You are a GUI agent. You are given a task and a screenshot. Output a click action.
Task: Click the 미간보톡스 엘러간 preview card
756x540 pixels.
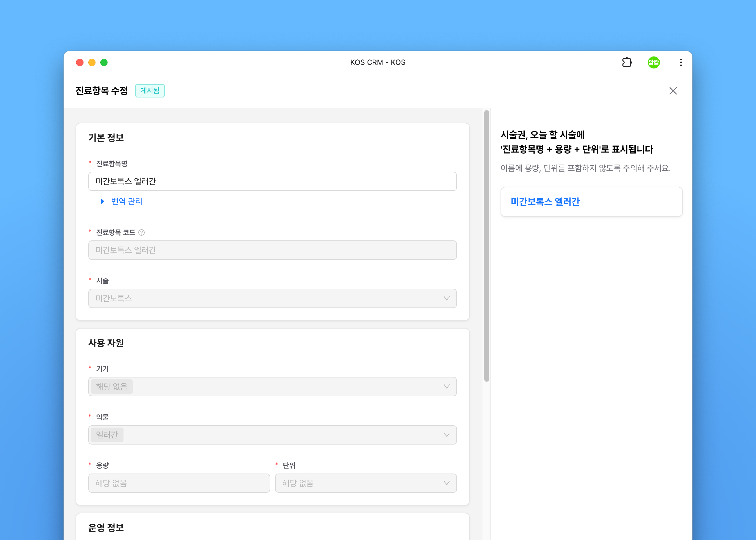(x=591, y=201)
